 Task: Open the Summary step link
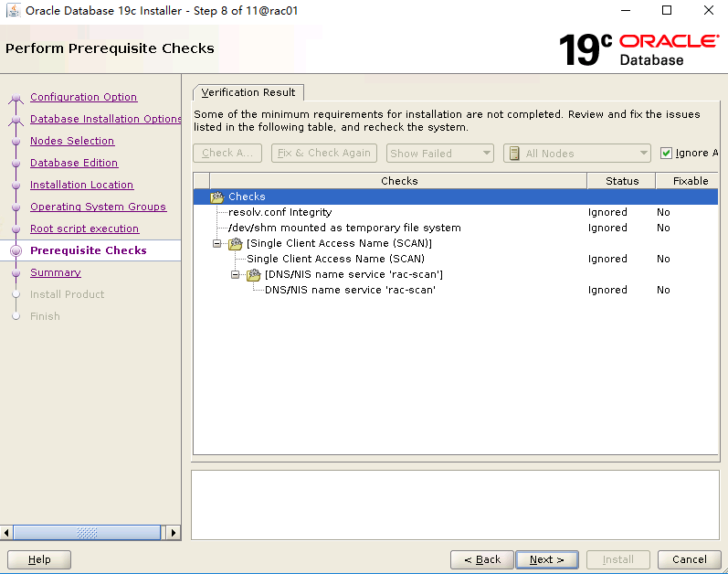click(56, 272)
